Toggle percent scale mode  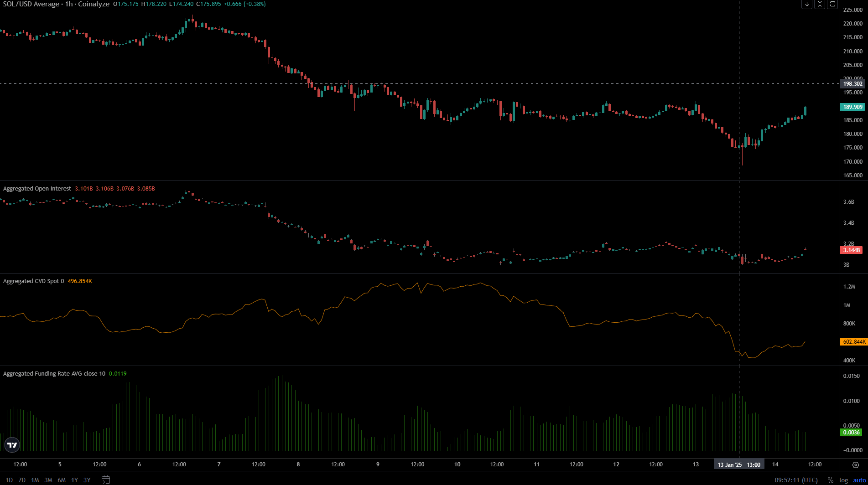pyautogui.click(x=830, y=480)
